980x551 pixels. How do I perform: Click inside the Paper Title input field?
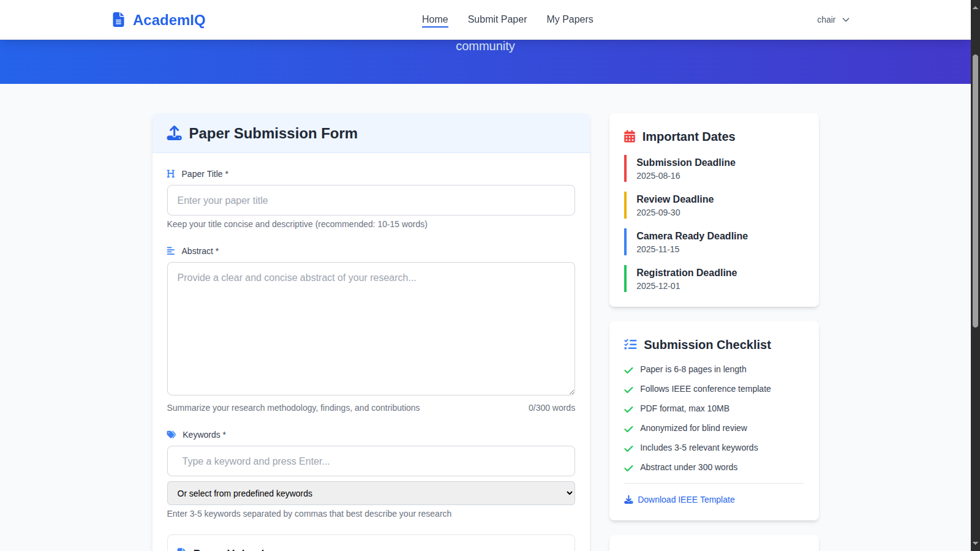pyautogui.click(x=371, y=200)
